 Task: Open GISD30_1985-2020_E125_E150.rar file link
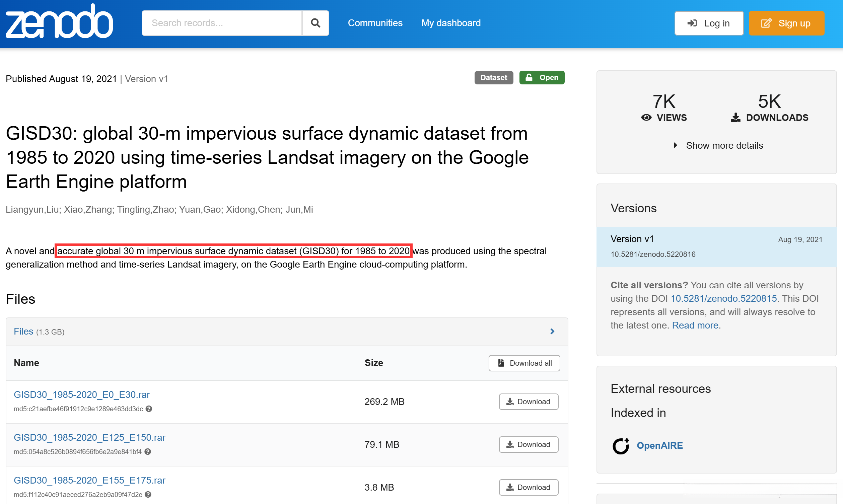pyautogui.click(x=89, y=437)
